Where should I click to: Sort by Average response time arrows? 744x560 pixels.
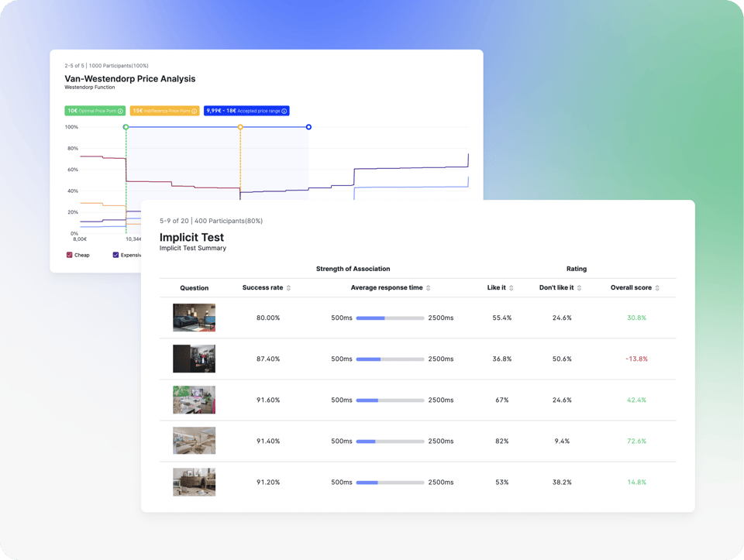coord(429,288)
